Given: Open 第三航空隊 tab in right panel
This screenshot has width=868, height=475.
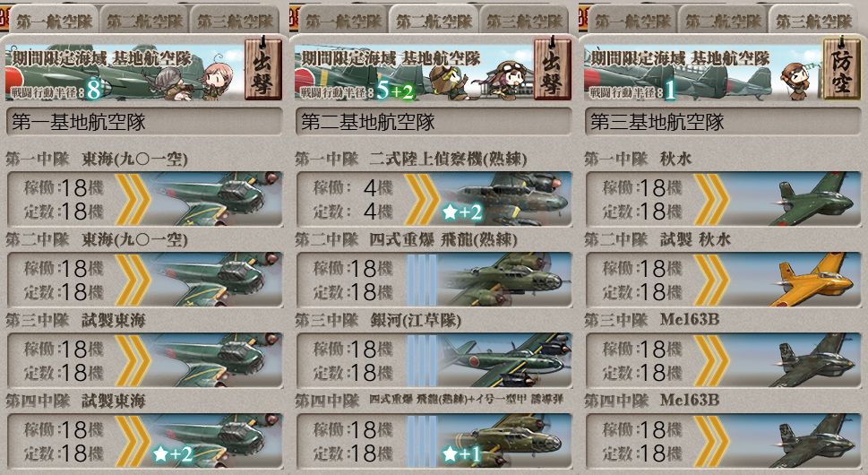Looking at the screenshot, I should [x=813, y=21].
